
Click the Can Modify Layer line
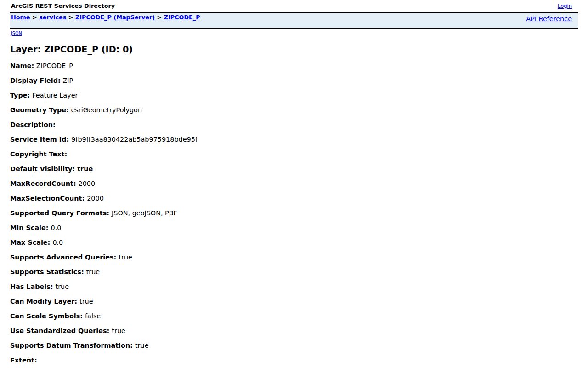(x=51, y=301)
